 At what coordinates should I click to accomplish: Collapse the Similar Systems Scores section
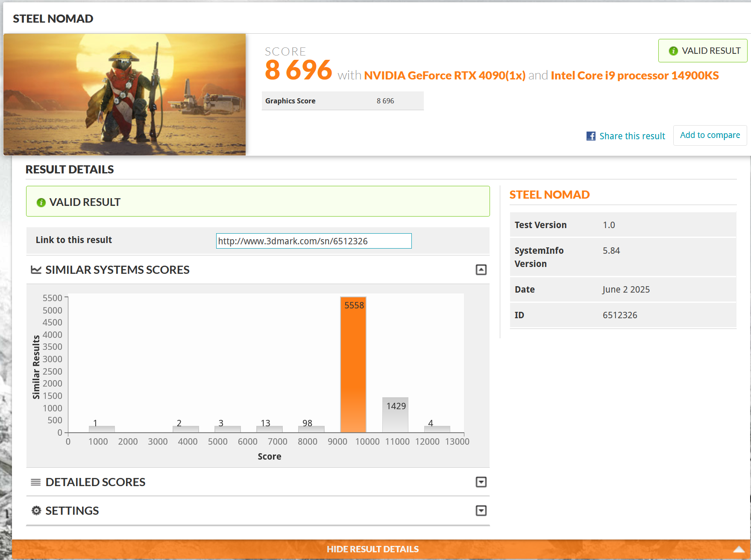tap(481, 270)
